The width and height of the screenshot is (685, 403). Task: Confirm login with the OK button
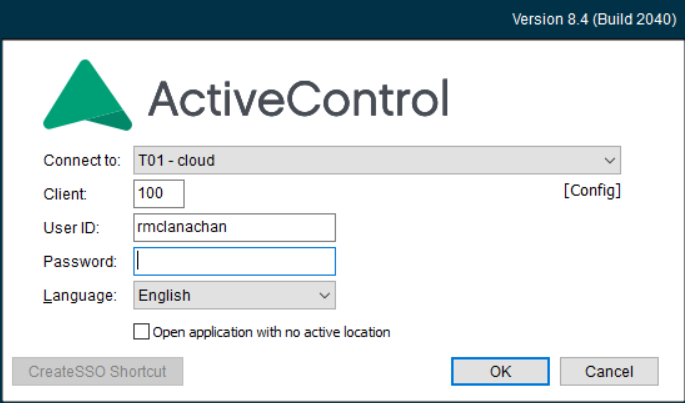(x=500, y=372)
